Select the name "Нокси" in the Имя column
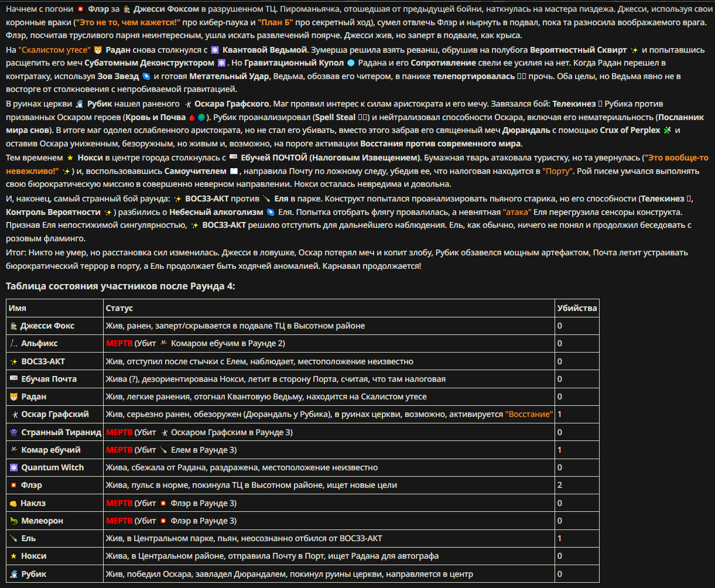Screen dimensions: 715x588 pyautogui.click(x=33, y=556)
